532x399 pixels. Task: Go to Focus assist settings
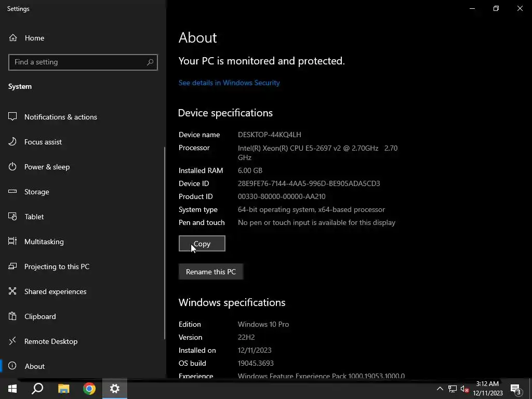pyautogui.click(x=43, y=142)
